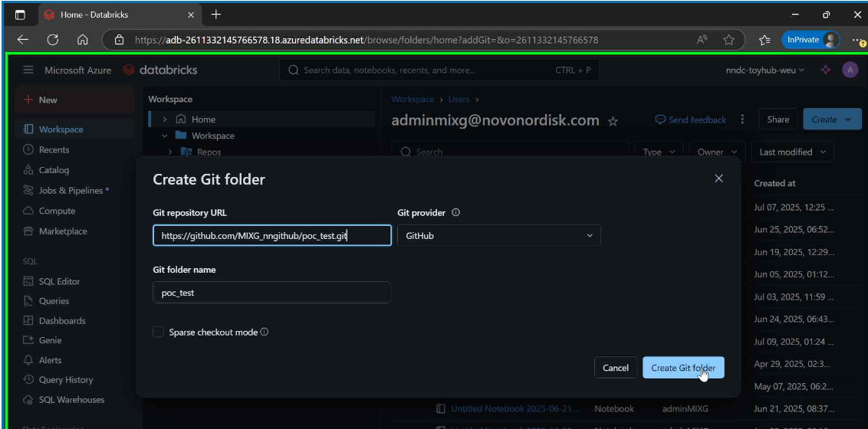Click Send feedback link
The image size is (868, 429).
pos(690,120)
